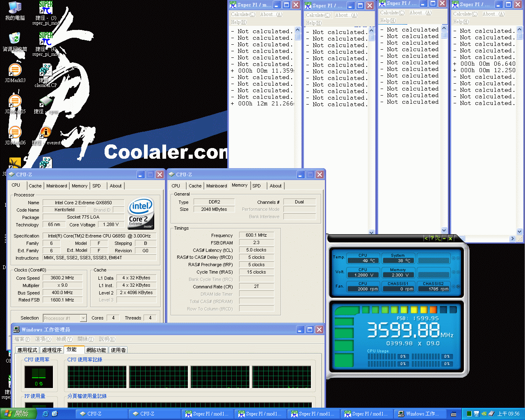525x420 pixels.
Task: Open Internet Explorer from quick launch
Action: pos(45,414)
